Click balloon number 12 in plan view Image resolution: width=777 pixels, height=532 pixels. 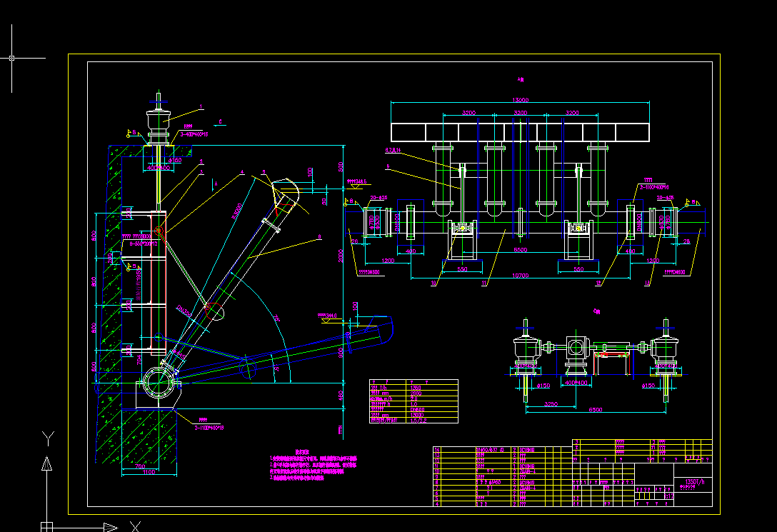[598, 283]
